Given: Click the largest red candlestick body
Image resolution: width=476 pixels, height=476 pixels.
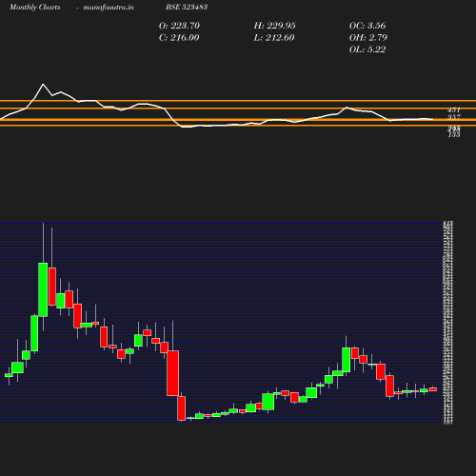Looking at the screenshot, I should coord(172,373).
